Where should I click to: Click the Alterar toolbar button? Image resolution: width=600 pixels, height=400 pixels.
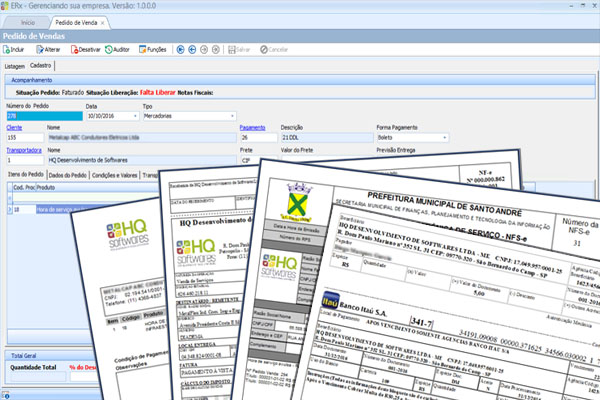click(x=48, y=49)
